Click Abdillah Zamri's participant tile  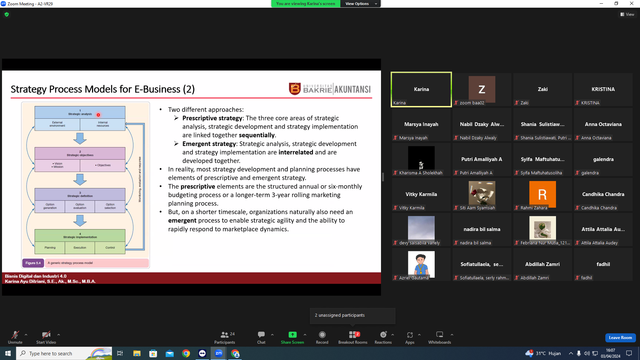pos(542,264)
